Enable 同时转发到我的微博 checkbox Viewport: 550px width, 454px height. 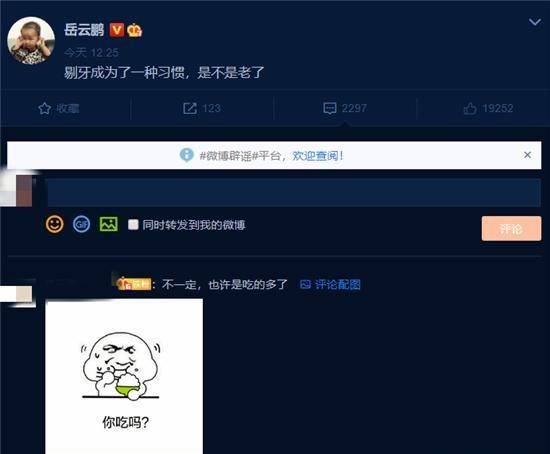(133, 225)
